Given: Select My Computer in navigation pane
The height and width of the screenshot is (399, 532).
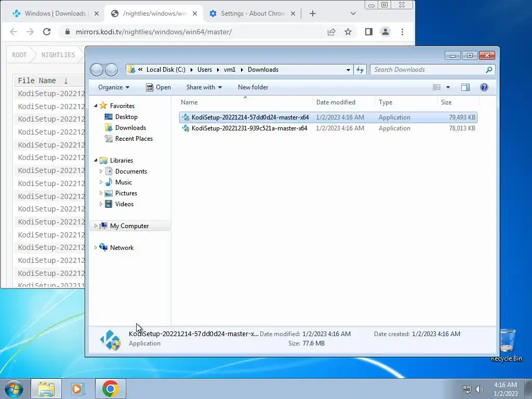Looking at the screenshot, I should [x=129, y=226].
